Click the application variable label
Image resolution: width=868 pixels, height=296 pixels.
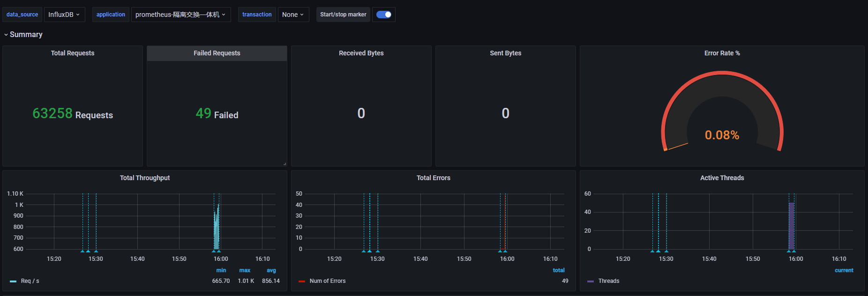pyautogui.click(x=111, y=15)
